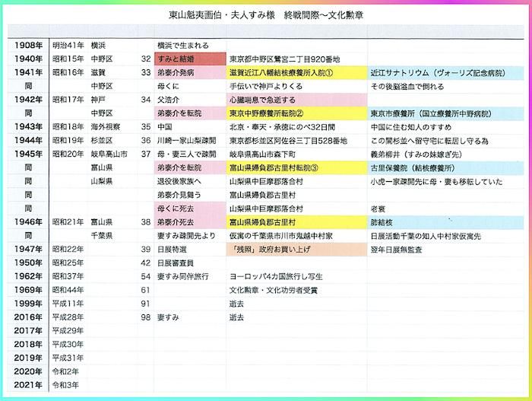Select blue cell 古里保養院（結核療養所）
This screenshot has height=401, width=532.
445,167
